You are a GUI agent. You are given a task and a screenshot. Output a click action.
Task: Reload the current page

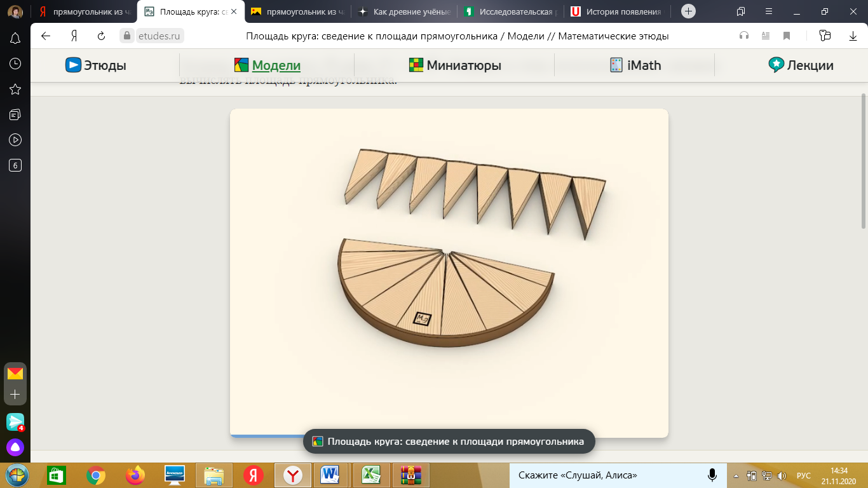click(101, 36)
